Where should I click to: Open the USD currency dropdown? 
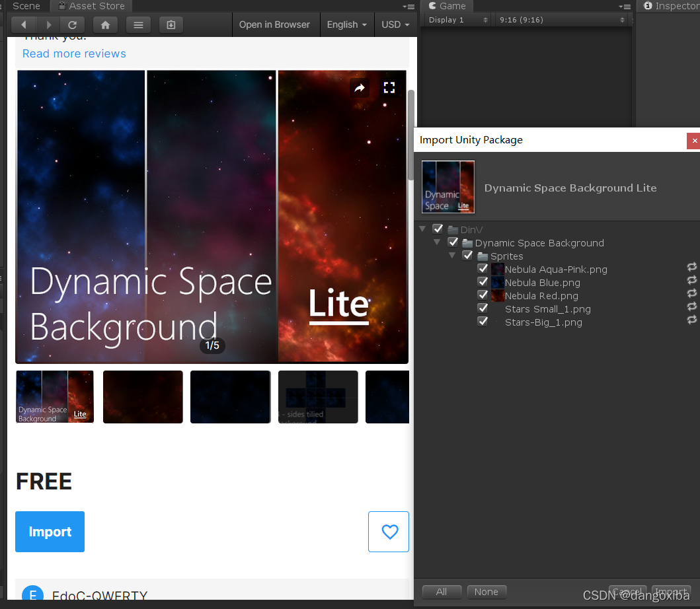pyautogui.click(x=395, y=24)
